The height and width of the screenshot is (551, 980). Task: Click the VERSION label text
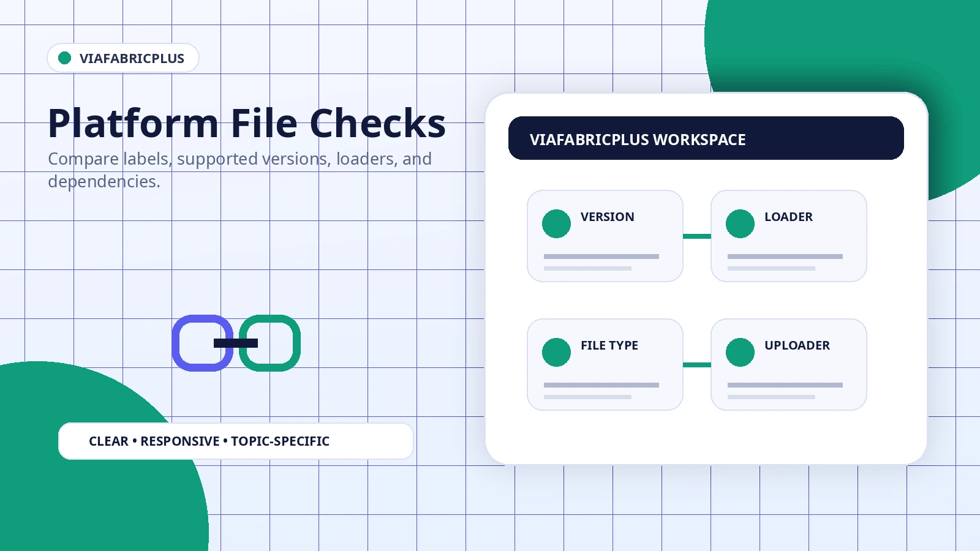point(607,217)
